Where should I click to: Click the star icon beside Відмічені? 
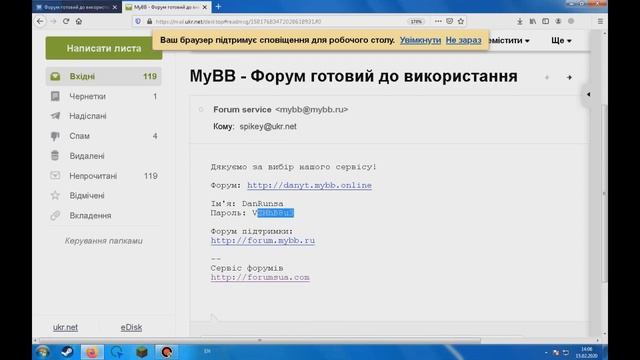click(55, 196)
